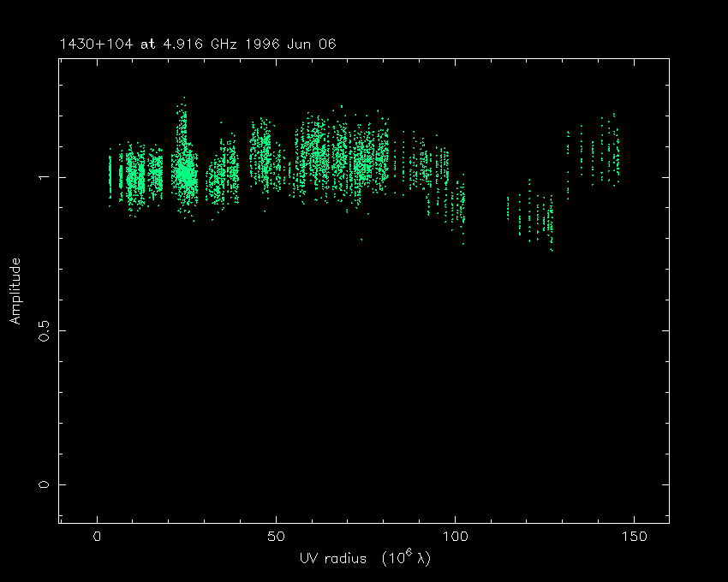The width and height of the screenshot is (728, 582).
Task: Click the "Amplitude" y-axis label
Action: click(x=15, y=291)
